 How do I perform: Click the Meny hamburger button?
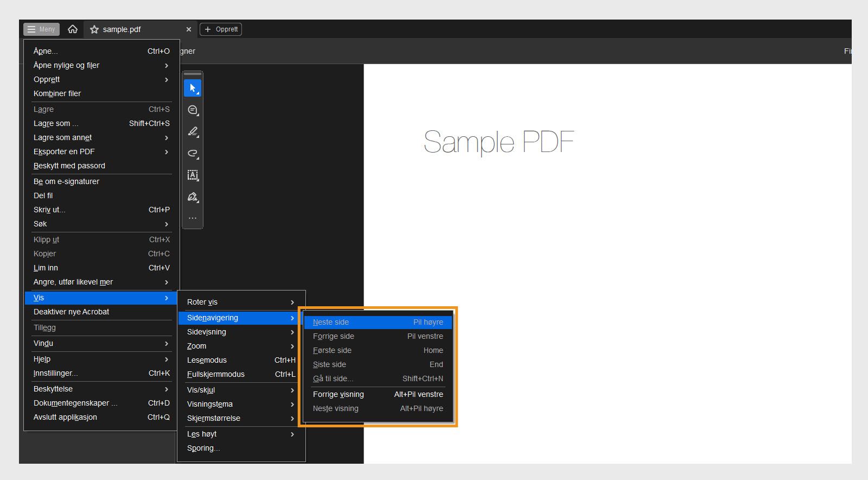click(41, 29)
